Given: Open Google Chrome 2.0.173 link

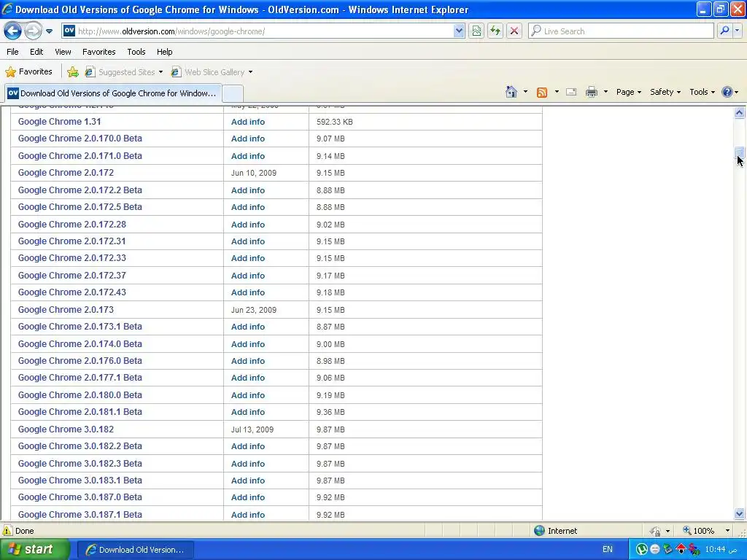Looking at the screenshot, I should click(x=66, y=309).
